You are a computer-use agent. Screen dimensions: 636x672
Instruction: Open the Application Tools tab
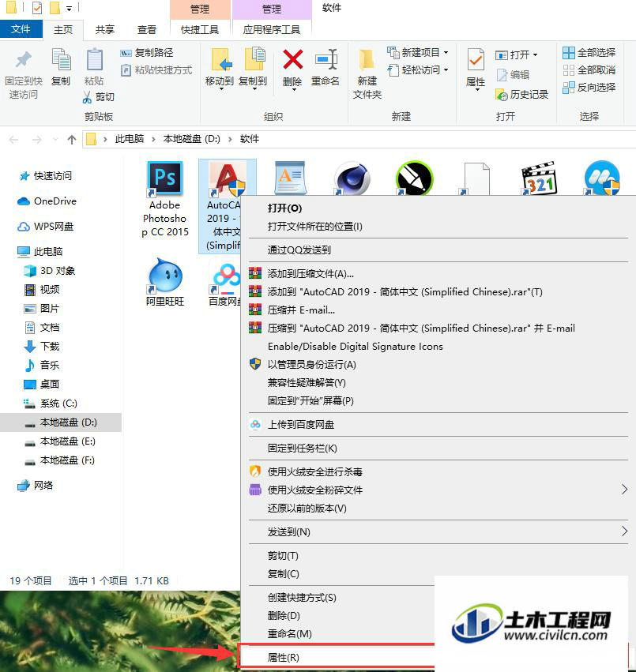coord(272,29)
